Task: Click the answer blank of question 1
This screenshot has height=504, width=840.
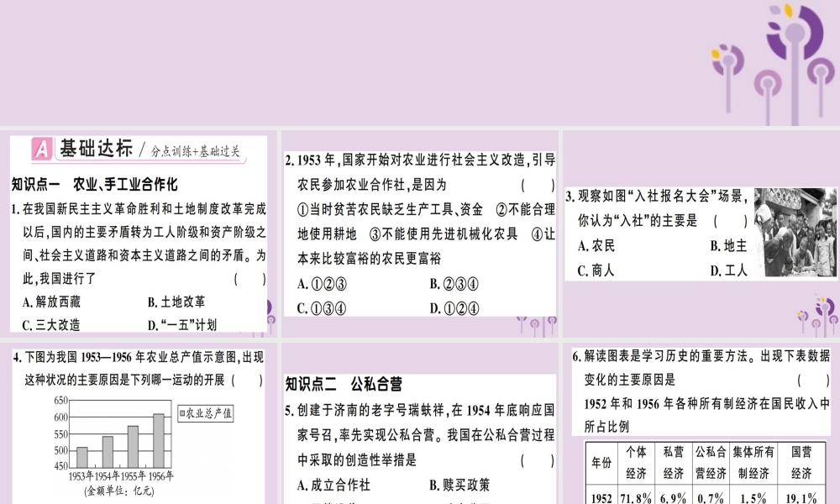Action: click(x=250, y=279)
